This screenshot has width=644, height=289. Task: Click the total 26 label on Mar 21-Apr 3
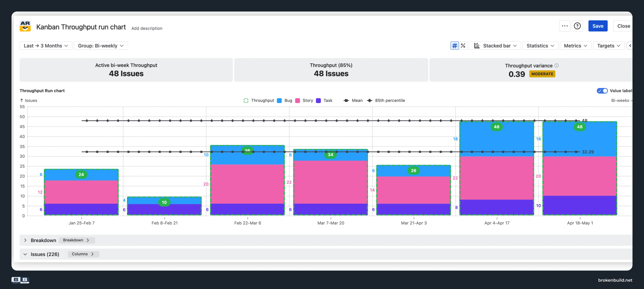pos(413,171)
